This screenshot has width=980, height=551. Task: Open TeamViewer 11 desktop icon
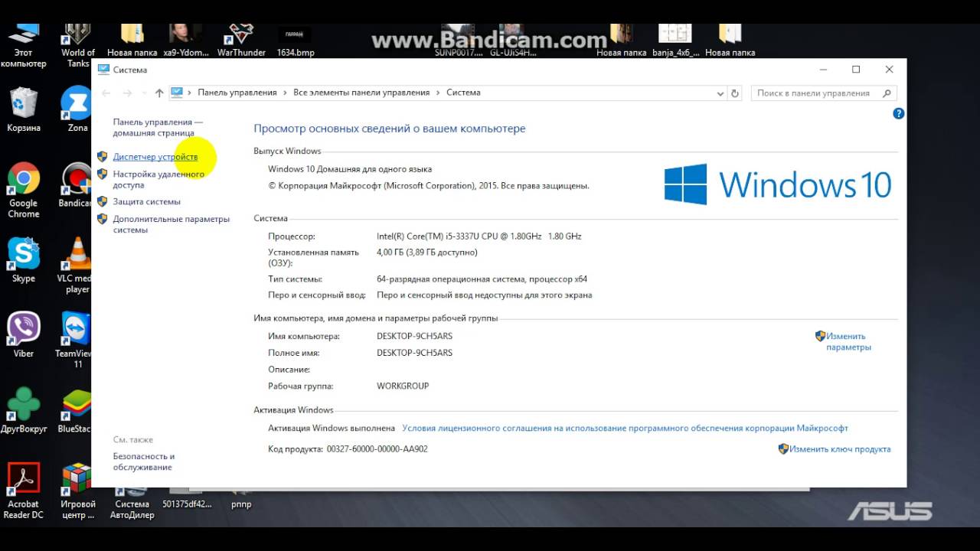[73, 341]
